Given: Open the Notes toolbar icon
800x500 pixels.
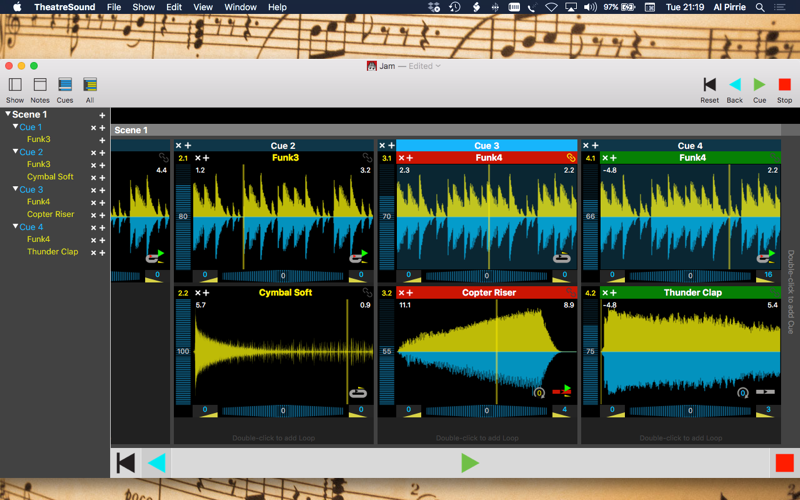Looking at the screenshot, I should click(x=40, y=84).
